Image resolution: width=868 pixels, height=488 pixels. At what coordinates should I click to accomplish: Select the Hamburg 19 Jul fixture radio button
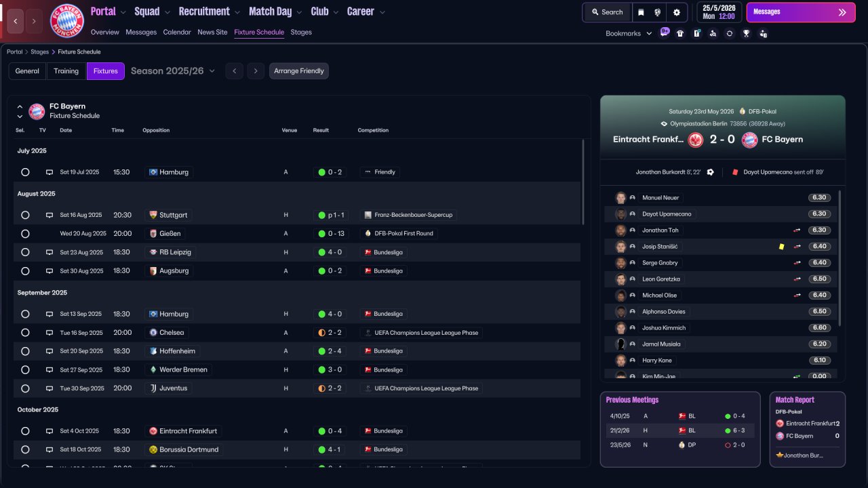pyautogui.click(x=25, y=172)
